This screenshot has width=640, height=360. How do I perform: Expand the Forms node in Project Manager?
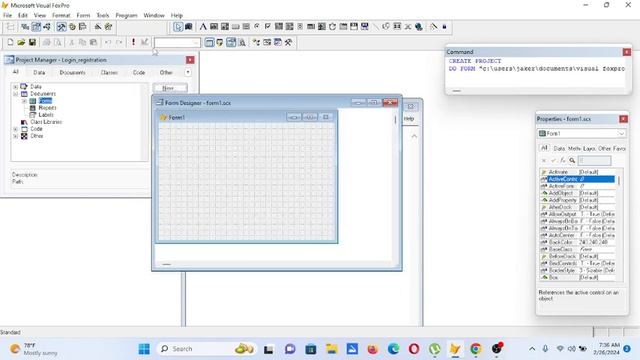24,101
